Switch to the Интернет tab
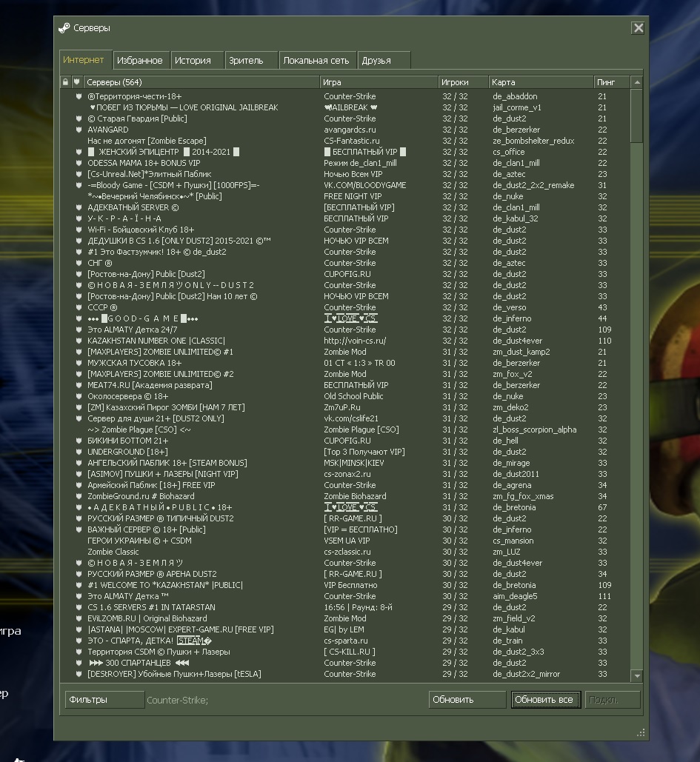700x762 pixels. (86, 60)
